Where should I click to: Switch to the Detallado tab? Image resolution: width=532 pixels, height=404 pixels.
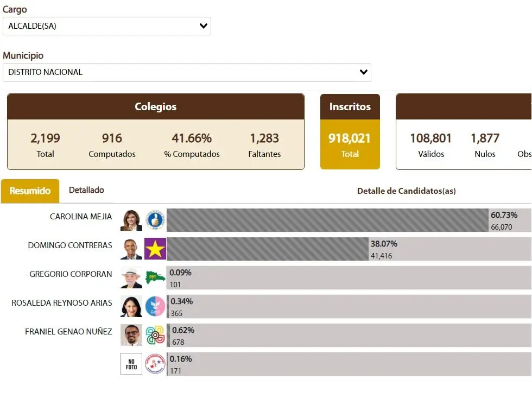click(87, 190)
